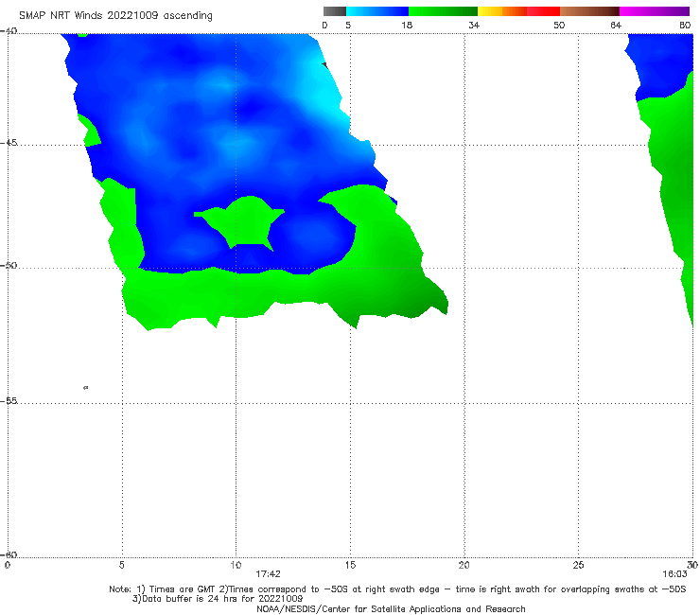Click the longitude axis label '30'
Viewport: 700px width, 615px height.
[x=692, y=566]
